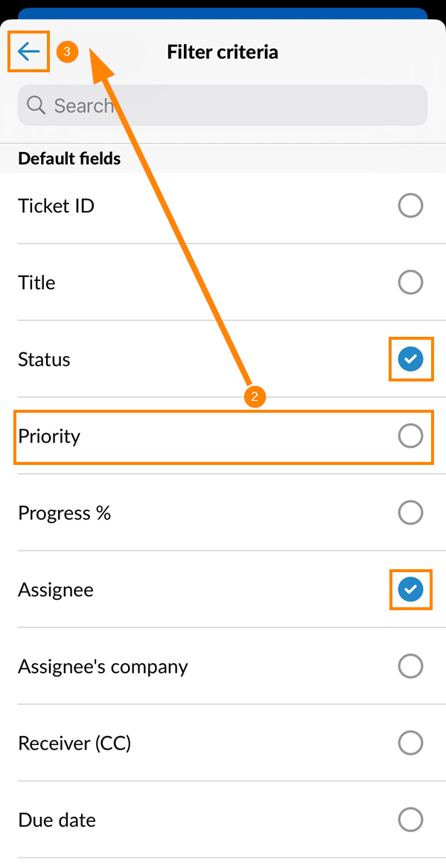The width and height of the screenshot is (446, 868).
Task: Enable the Assignee's company circle
Action: pyautogui.click(x=410, y=666)
